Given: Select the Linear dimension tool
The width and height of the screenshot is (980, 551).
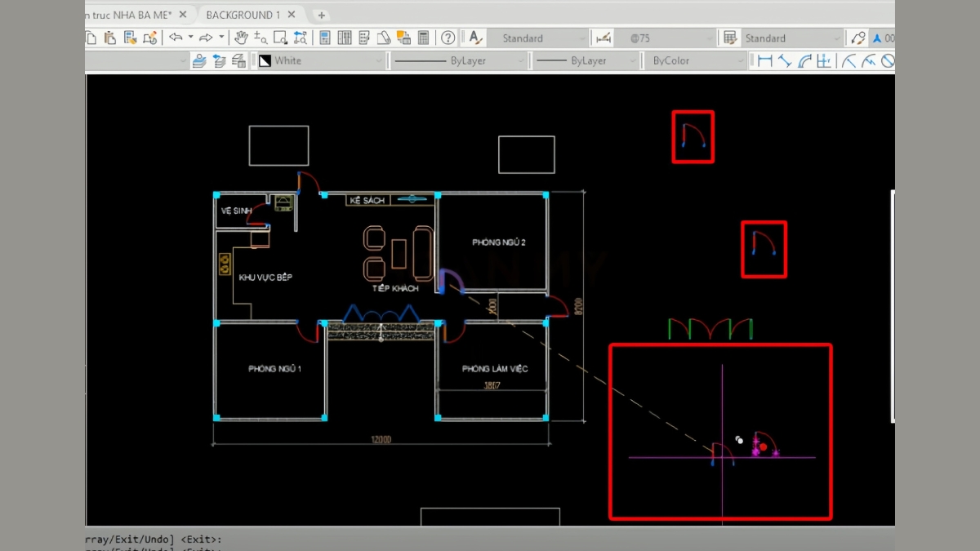Looking at the screenshot, I should 765,60.
